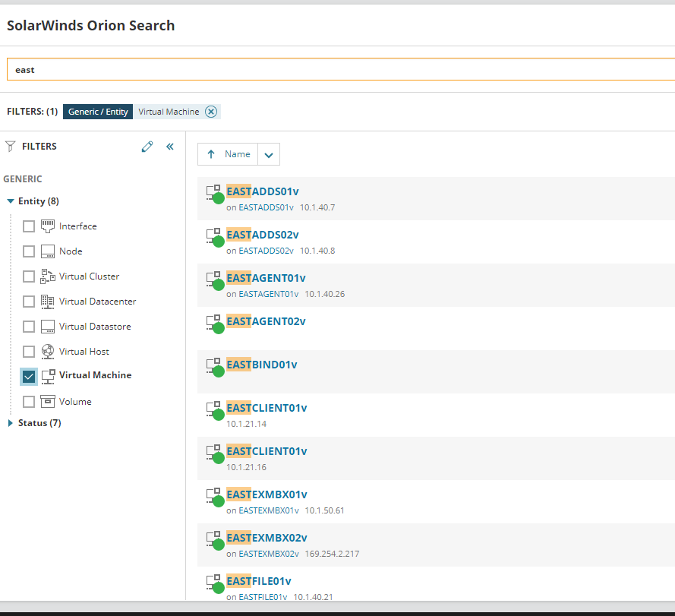Screen dimensions: 675x616
Task: Remove the Virtual Machine filter chip
Action: 211,112
